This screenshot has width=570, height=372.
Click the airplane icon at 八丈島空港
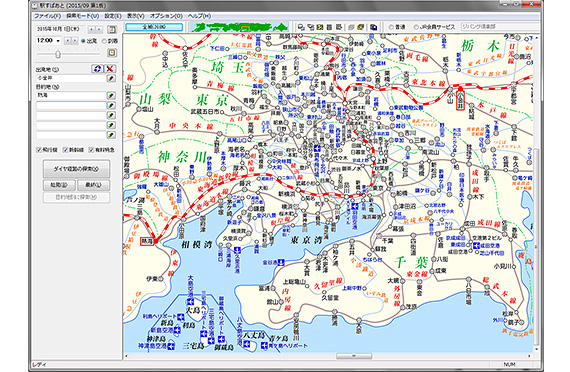click(x=247, y=343)
